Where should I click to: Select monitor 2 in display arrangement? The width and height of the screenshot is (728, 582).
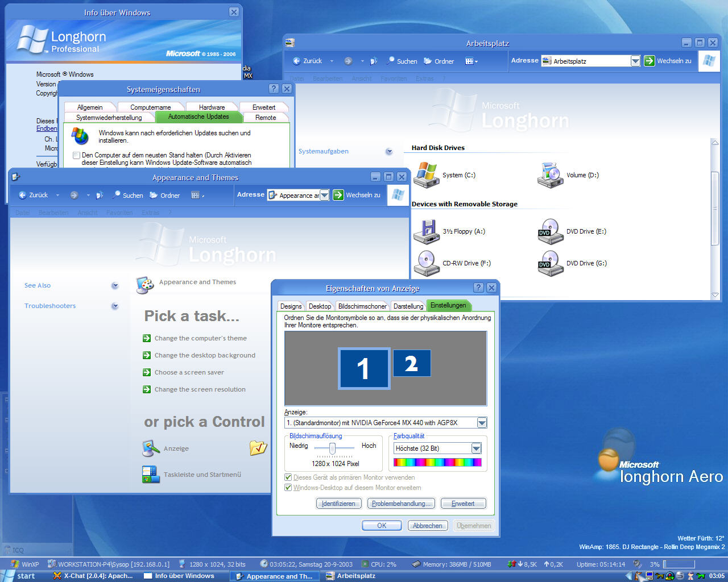click(x=412, y=363)
